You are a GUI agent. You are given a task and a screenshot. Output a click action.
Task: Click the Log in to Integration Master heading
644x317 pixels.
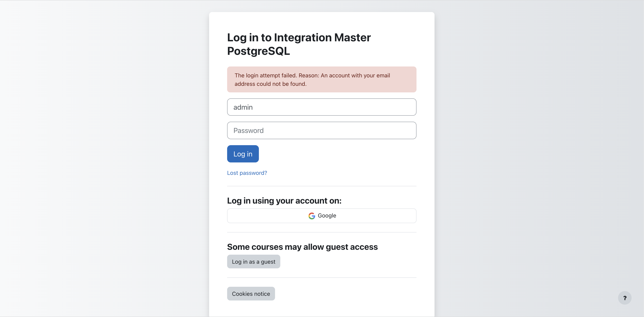299,44
